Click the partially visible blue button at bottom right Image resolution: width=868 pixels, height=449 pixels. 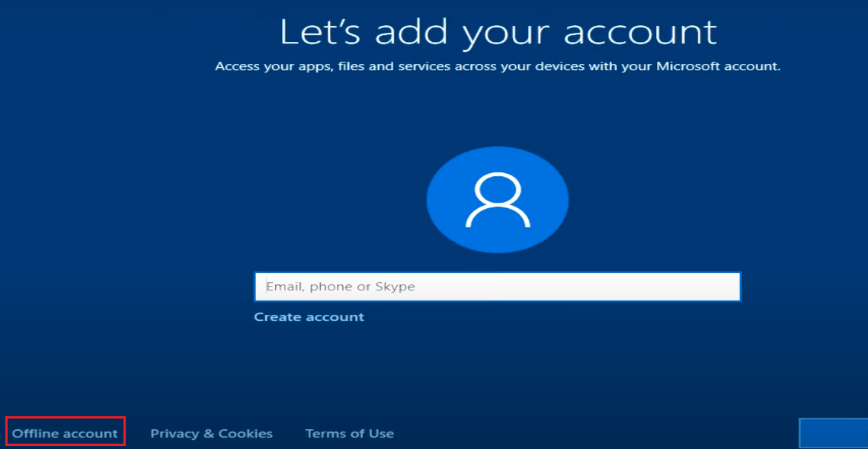click(833, 434)
